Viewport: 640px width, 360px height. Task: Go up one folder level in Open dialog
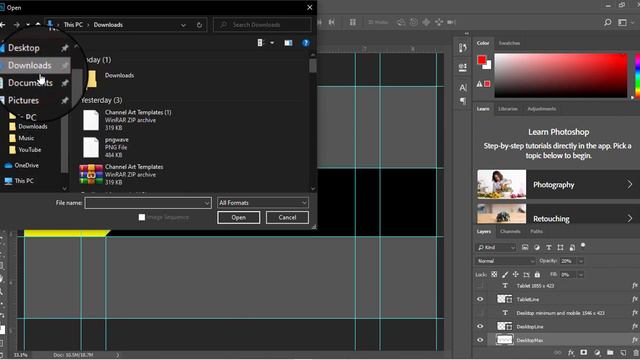(x=38, y=25)
